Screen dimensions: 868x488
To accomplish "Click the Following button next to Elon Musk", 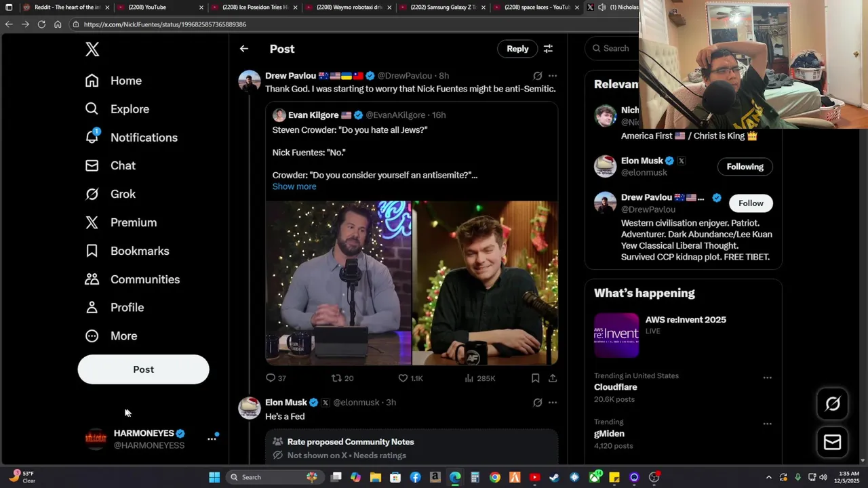I will click(x=745, y=167).
